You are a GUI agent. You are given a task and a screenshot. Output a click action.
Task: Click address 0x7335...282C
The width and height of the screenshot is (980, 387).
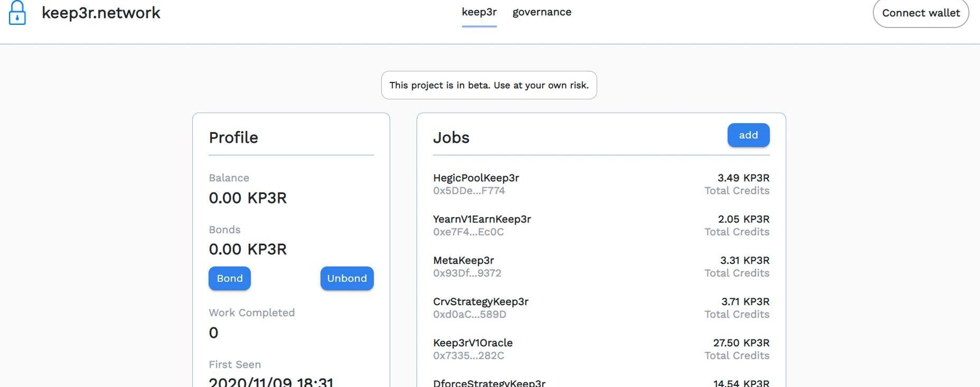(x=468, y=356)
